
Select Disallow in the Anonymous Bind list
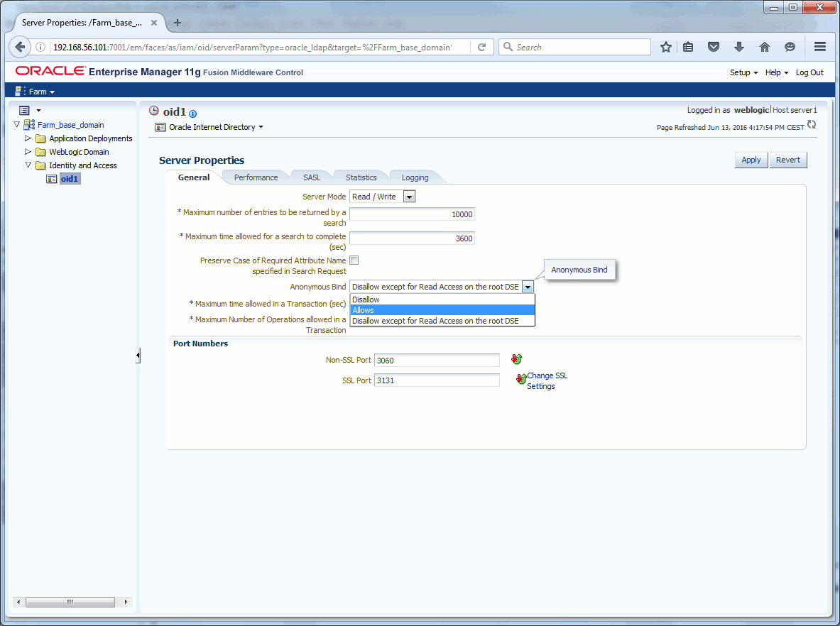click(x=442, y=300)
